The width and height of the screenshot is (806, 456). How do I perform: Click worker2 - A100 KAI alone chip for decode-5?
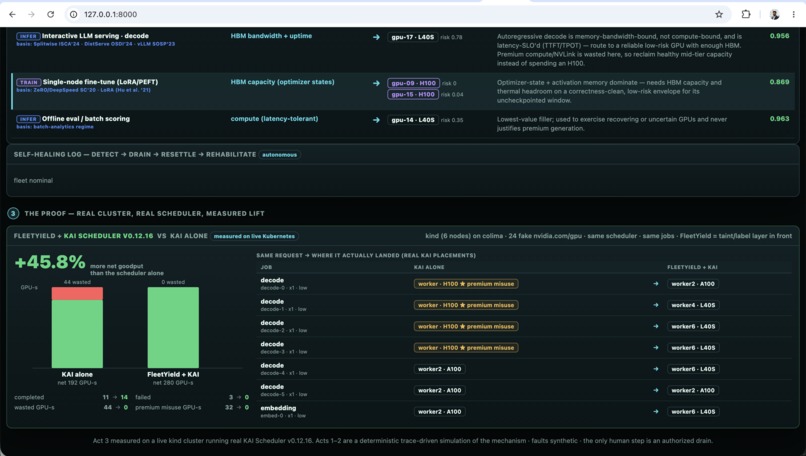tap(439, 391)
